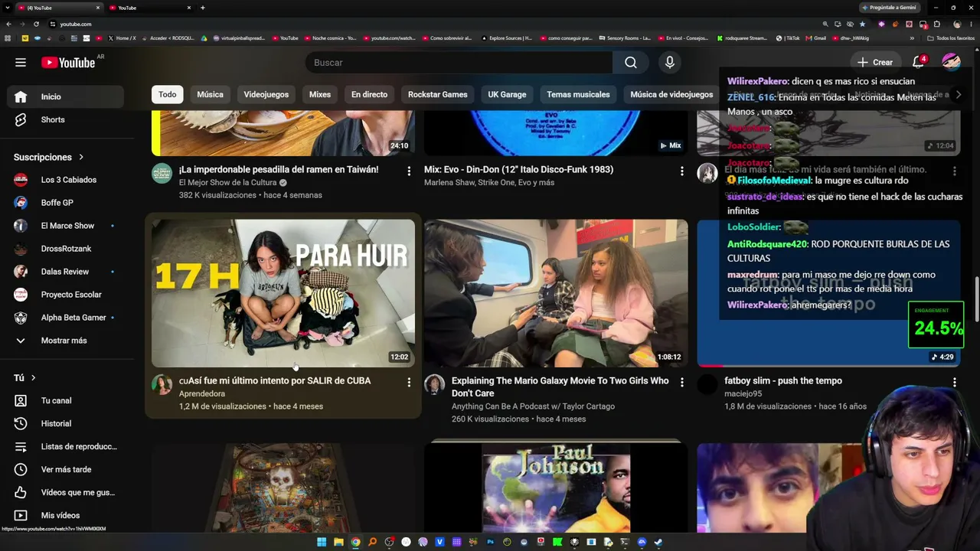Select the Música filter chip

coord(210,95)
